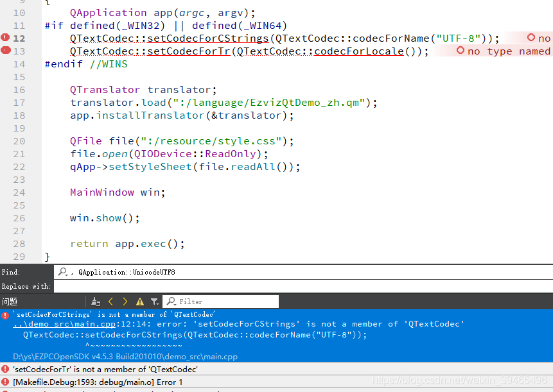Click line number 16 in the gutter
Image resolution: width=553 pixels, height=392 pixels.
(19, 90)
